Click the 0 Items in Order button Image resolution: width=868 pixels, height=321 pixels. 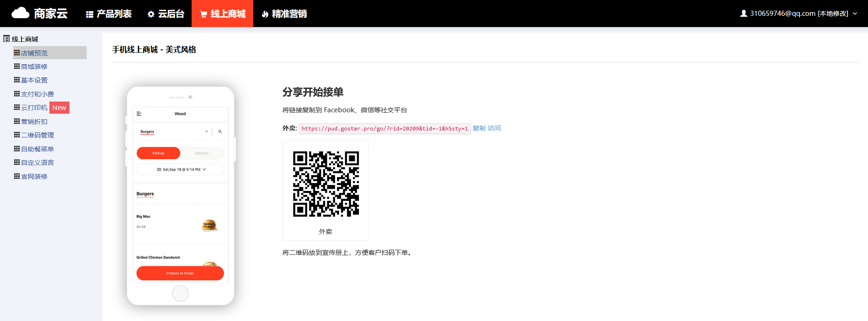pyautogui.click(x=180, y=273)
